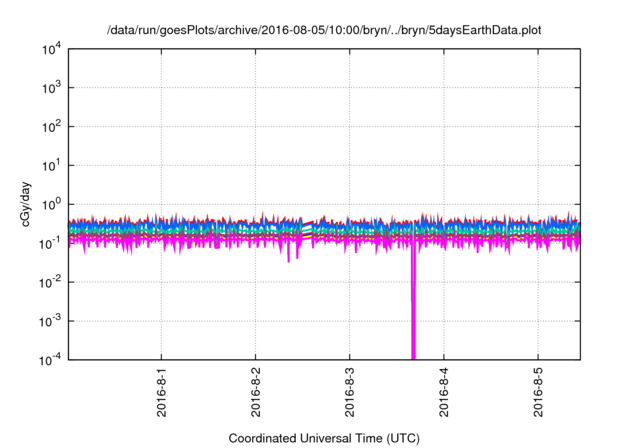Click the 10^4 y-axis tick label
The width and height of the screenshot is (640, 448).
point(52,49)
